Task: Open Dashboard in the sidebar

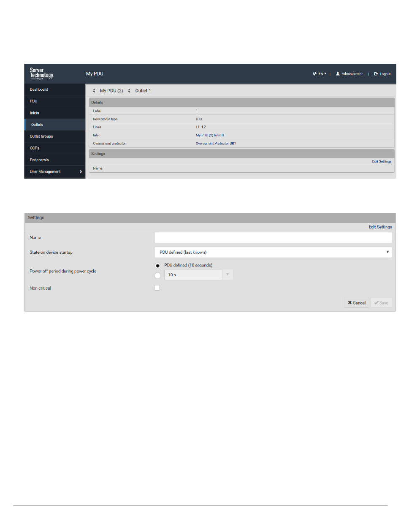Action: click(x=55, y=90)
